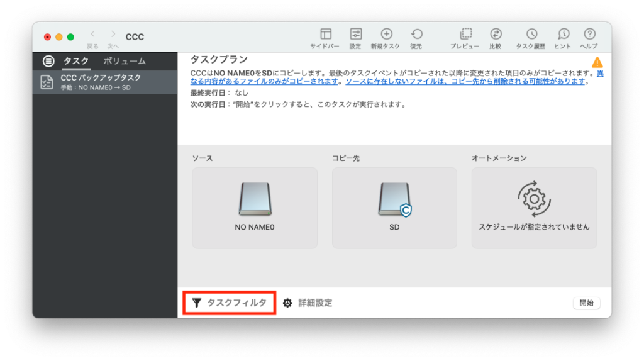Click the red close window button
Image resolution: width=644 pixels, height=361 pixels.
[x=48, y=37]
